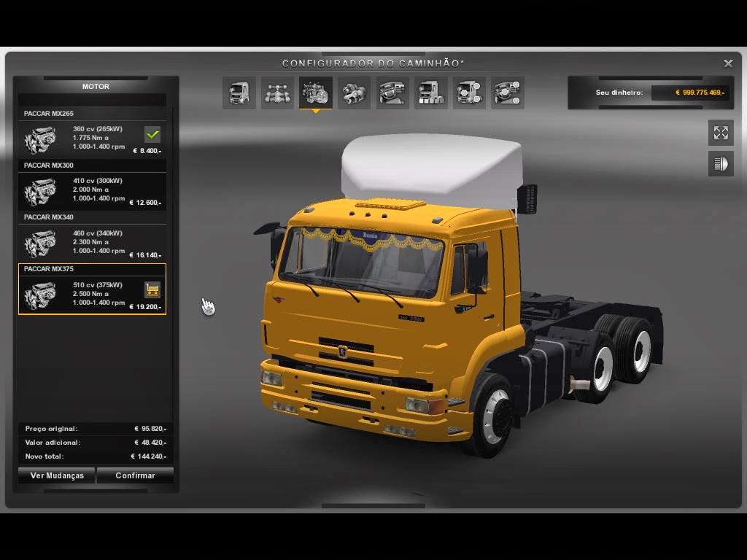Click the 360 cv (265kW) spec text
The width and height of the screenshot is (747, 560).
pos(98,129)
